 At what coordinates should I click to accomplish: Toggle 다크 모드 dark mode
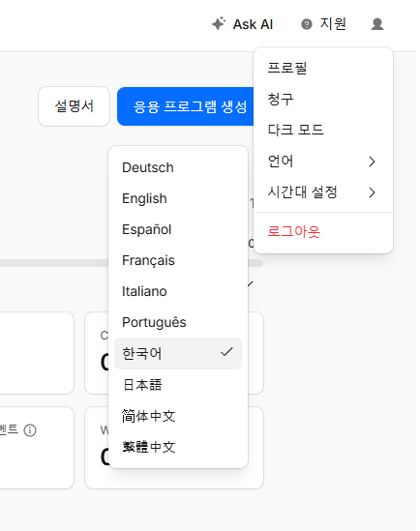click(x=323, y=130)
